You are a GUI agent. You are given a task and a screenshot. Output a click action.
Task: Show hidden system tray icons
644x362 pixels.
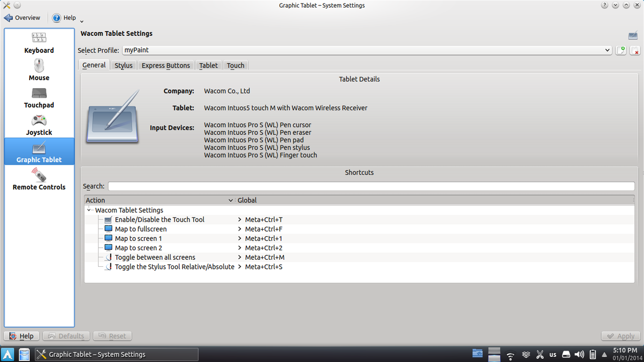604,354
